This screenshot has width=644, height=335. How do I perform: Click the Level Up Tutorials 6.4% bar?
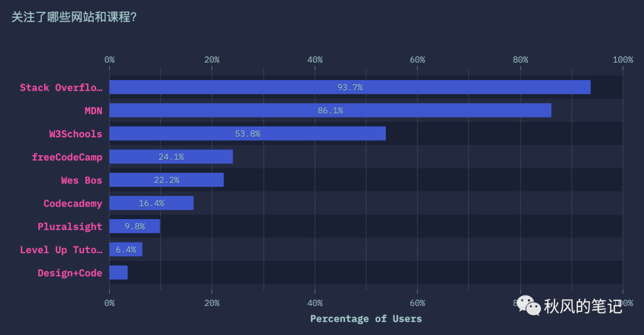tap(126, 250)
